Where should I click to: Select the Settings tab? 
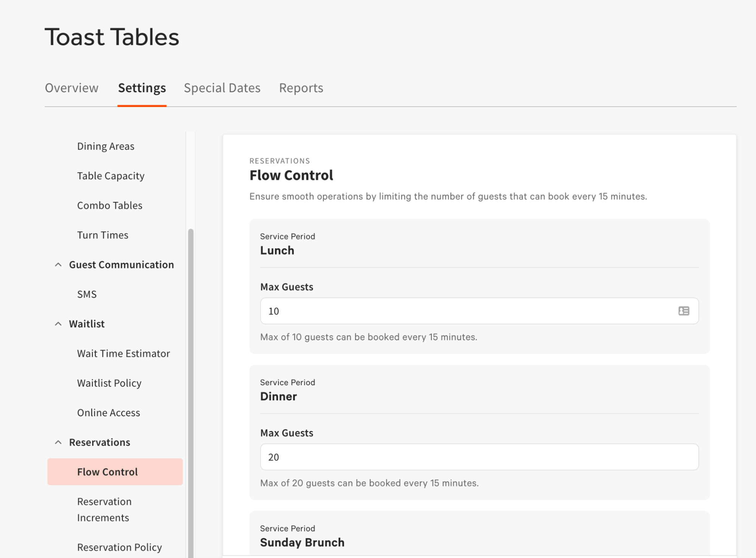pos(141,88)
